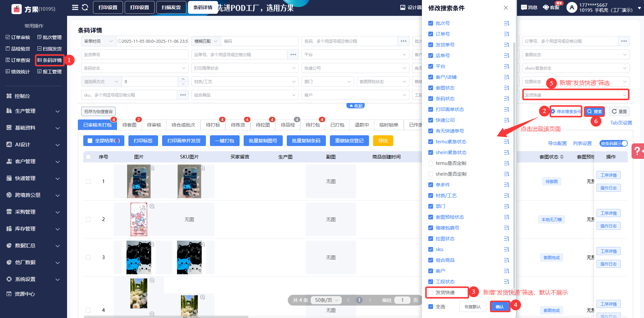Click 确认 to confirm the search conditions
This screenshot has width=644, height=318.
pyautogui.click(x=500, y=307)
